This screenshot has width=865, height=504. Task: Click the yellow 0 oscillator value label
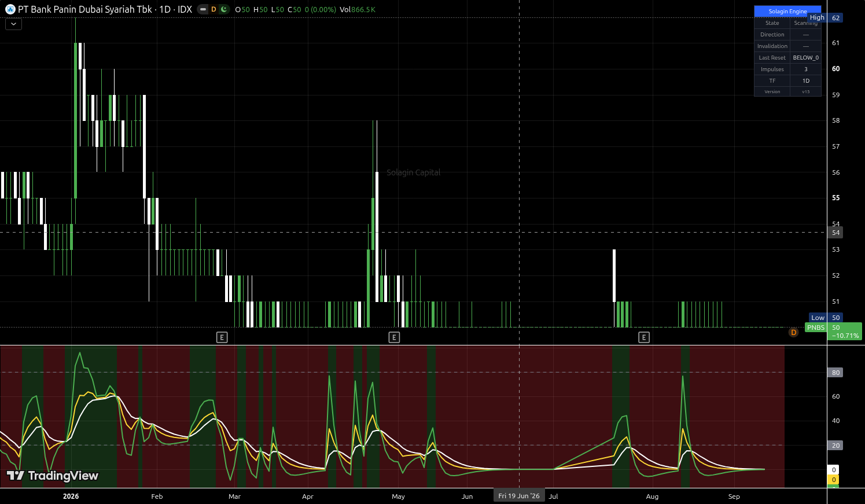coord(833,480)
